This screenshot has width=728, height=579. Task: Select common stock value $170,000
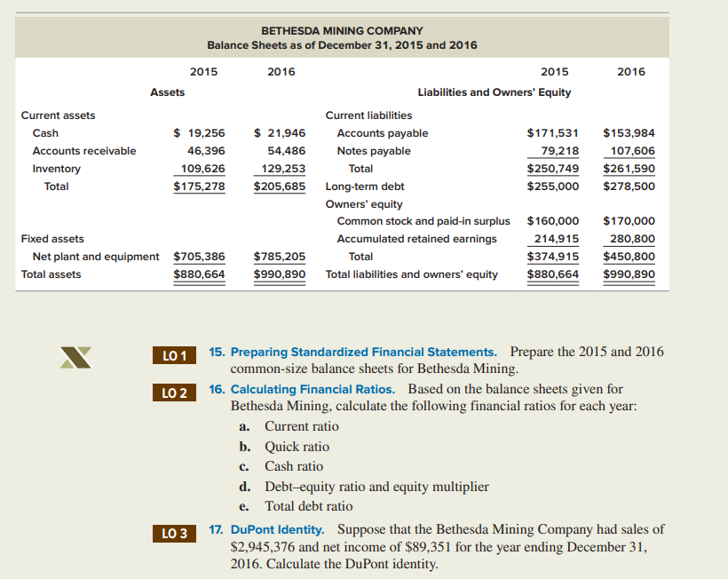pyautogui.click(x=629, y=221)
